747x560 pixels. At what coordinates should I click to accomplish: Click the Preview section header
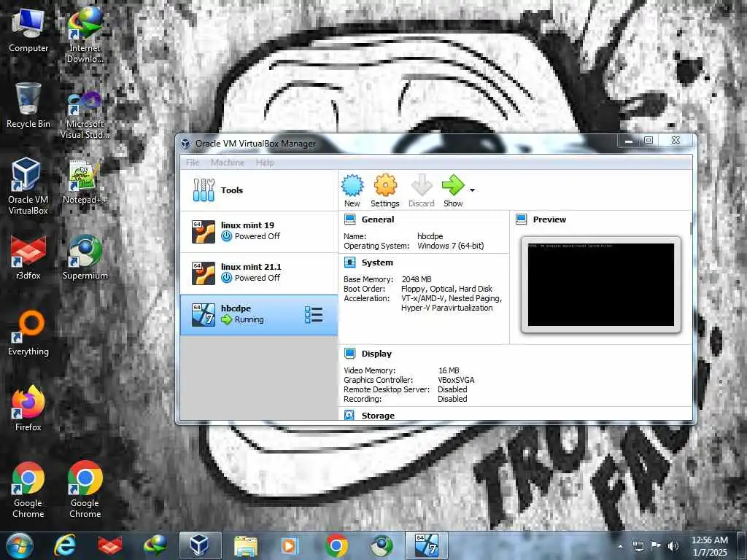(x=549, y=219)
